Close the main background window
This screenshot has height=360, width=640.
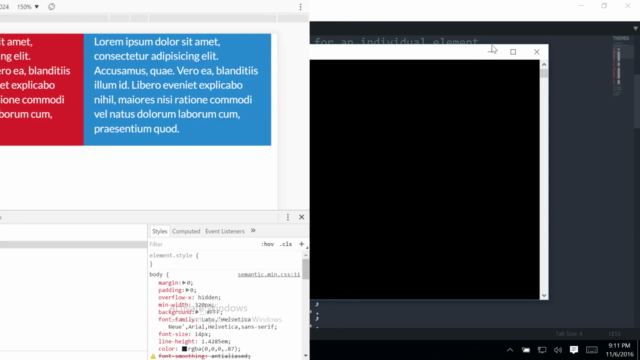(x=628, y=6)
